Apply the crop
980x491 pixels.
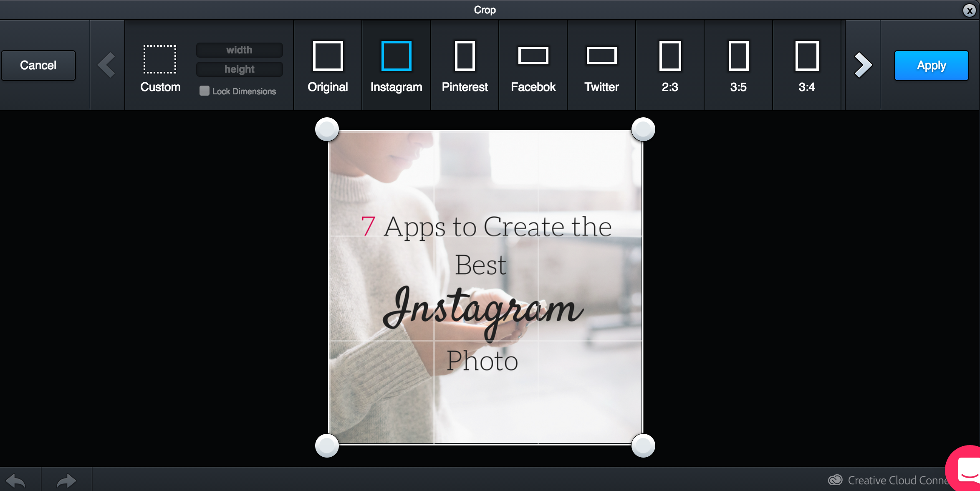pyautogui.click(x=931, y=66)
